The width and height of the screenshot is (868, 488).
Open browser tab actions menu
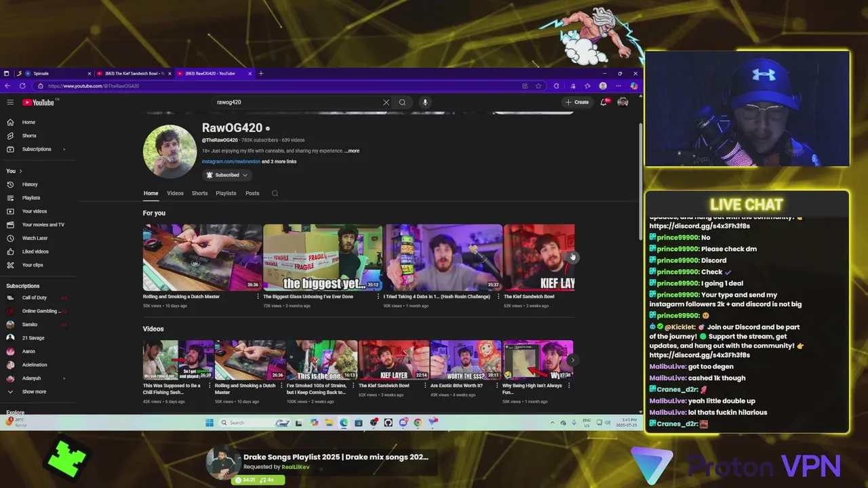[x=6, y=73]
